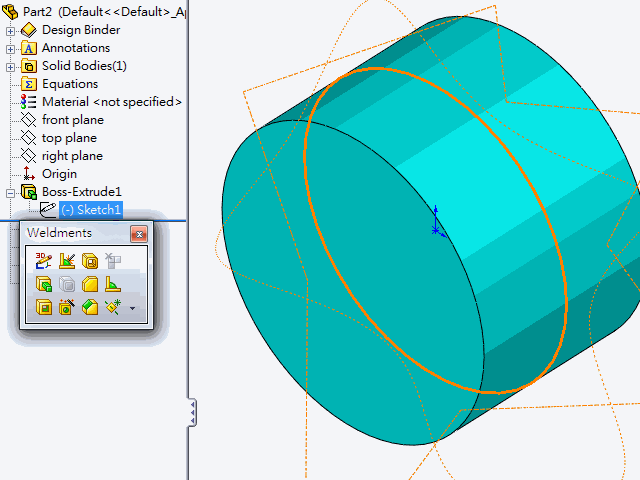Select the Extruded Cut tool
Screen dimensions: 640x480
[x=43, y=307]
